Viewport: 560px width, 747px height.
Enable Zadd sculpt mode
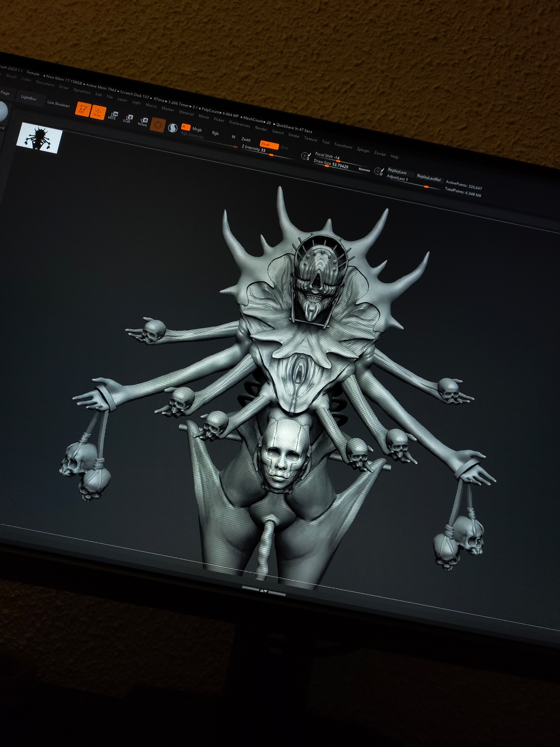coord(246,140)
